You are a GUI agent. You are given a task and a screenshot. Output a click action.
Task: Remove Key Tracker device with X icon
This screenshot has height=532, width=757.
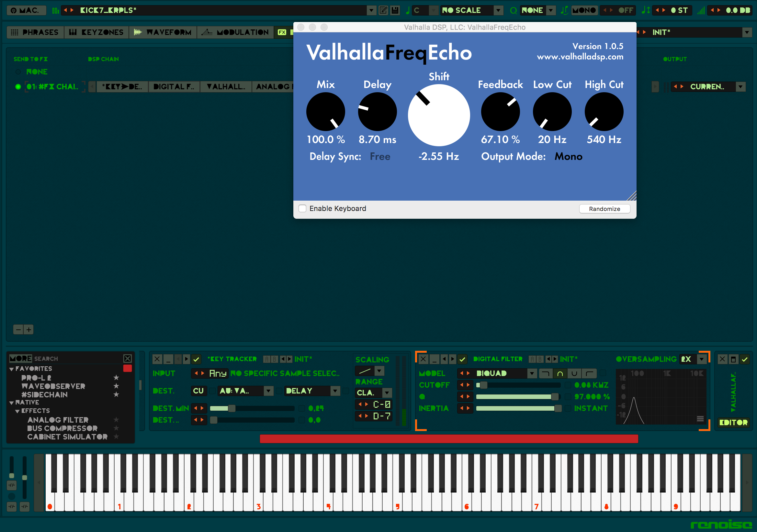coord(157,359)
